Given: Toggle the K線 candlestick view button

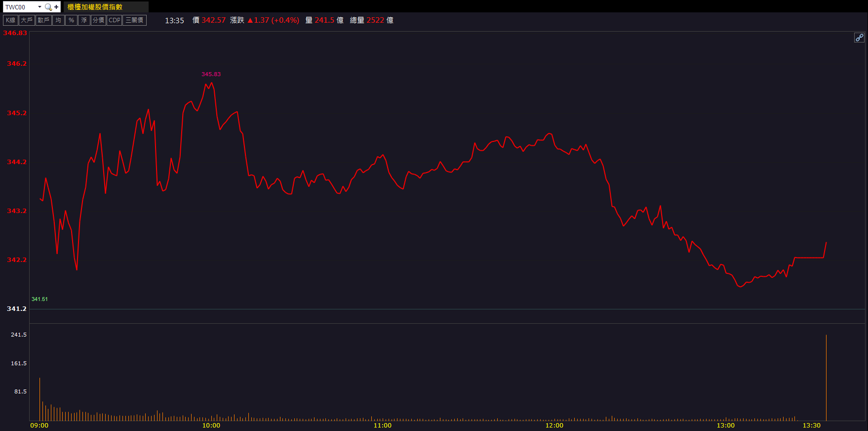Looking at the screenshot, I should [10, 20].
